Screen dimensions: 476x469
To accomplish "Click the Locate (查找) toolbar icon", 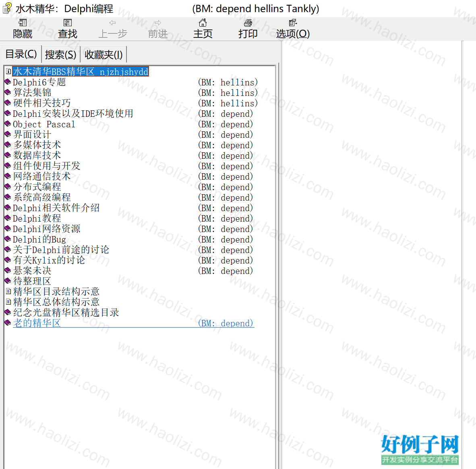I will pos(67,23).
